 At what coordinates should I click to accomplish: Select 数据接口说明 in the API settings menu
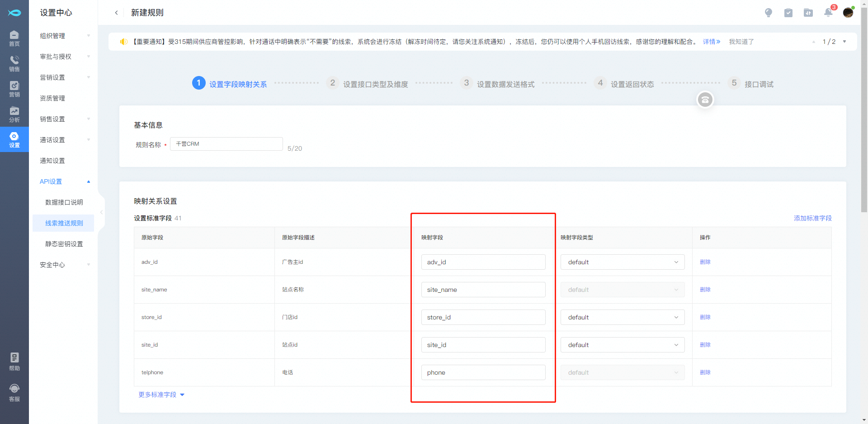click(64, 202)
